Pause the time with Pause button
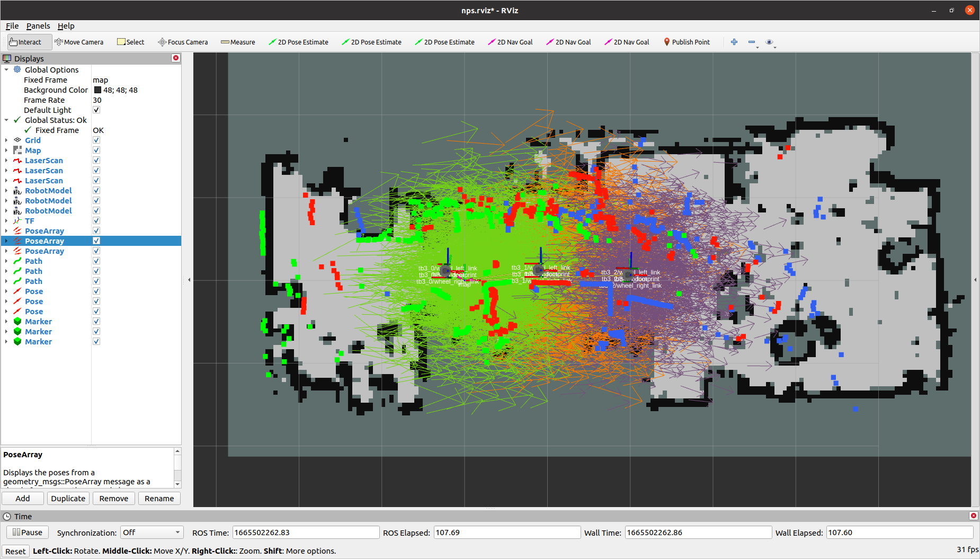Screen dimensions: 980x559 pos(28,533)
